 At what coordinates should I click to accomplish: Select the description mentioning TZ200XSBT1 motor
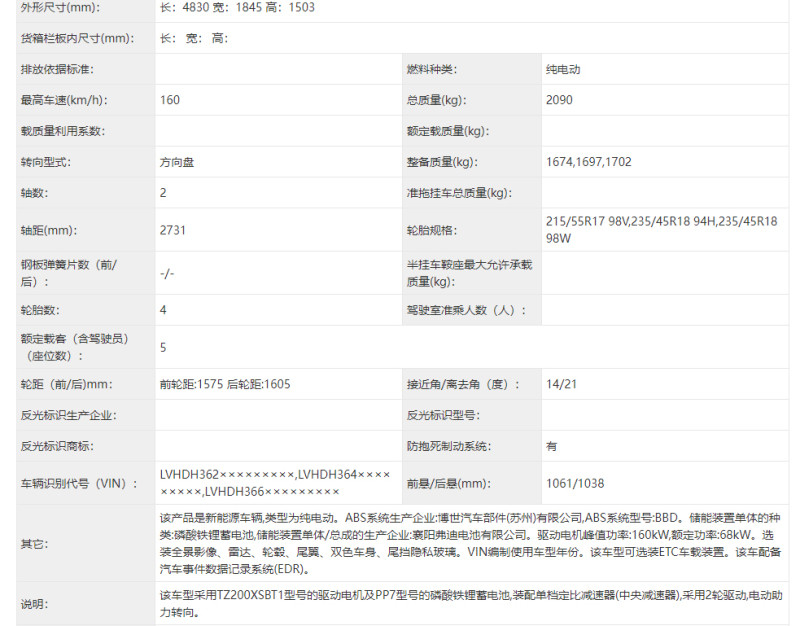point(471,604)
